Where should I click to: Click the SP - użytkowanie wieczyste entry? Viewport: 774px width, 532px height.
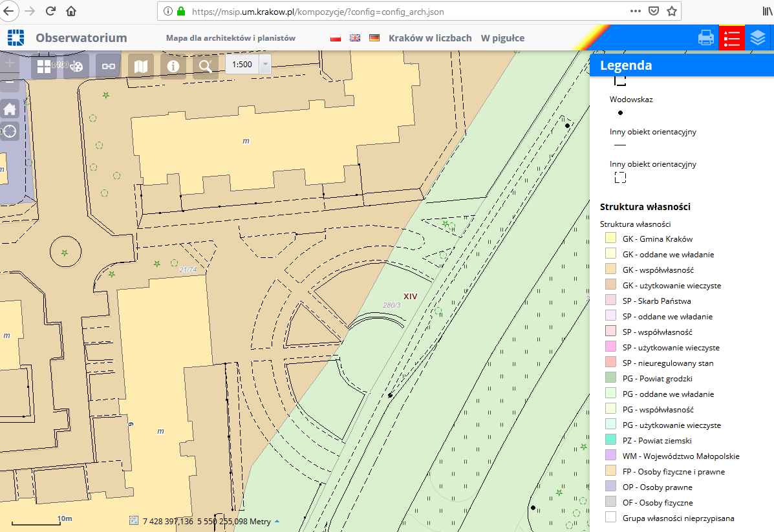pos(671,347)
